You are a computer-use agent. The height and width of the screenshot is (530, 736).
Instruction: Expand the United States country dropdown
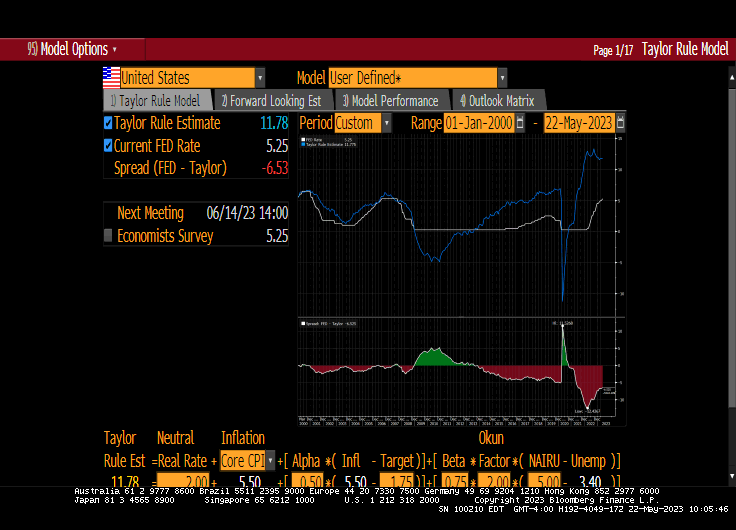coord(260,77)
